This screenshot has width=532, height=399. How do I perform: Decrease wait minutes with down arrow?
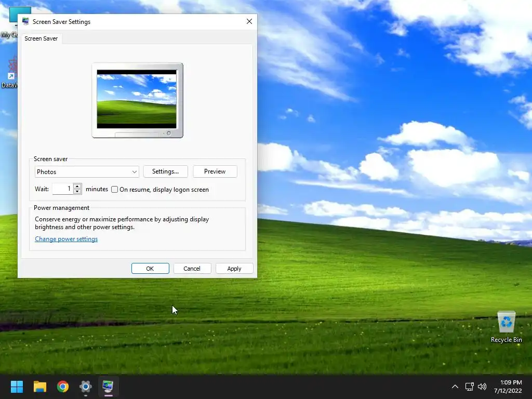point(77,192)
